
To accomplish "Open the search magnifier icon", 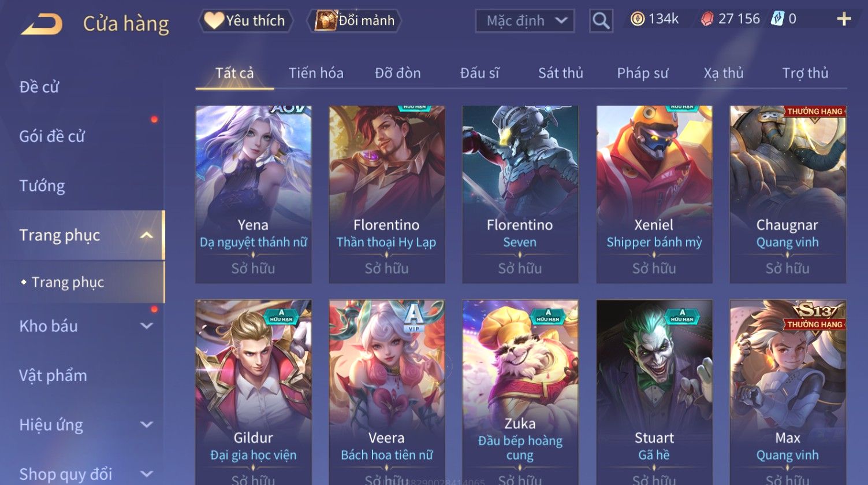I will pyautogui.click(x=601, y=21).
